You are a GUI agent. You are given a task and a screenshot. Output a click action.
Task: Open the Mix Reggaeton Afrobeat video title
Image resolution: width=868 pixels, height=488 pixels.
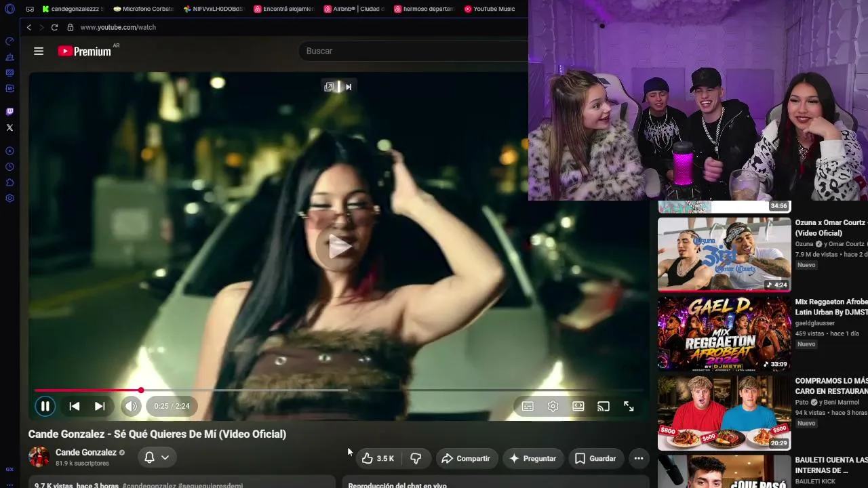point(831,307)
